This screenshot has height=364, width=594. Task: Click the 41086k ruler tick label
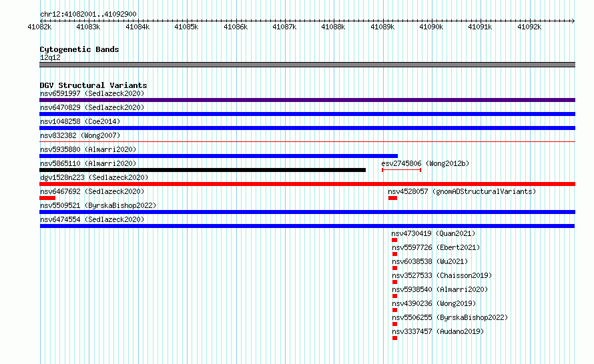pos(236,27)
